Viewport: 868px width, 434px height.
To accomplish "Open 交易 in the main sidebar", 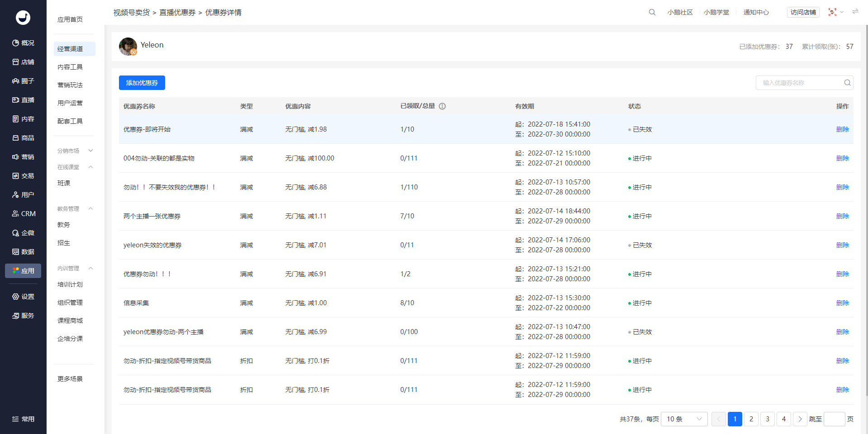I will (23, 176).
